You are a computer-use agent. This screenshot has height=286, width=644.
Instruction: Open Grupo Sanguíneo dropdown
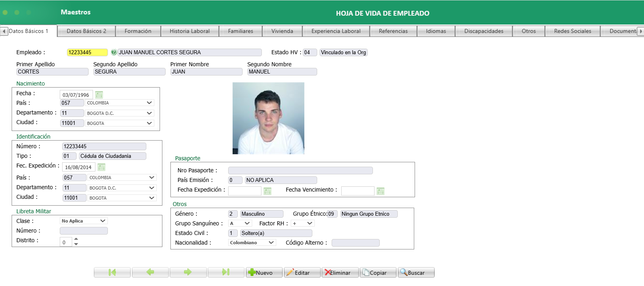pos(247,223)
